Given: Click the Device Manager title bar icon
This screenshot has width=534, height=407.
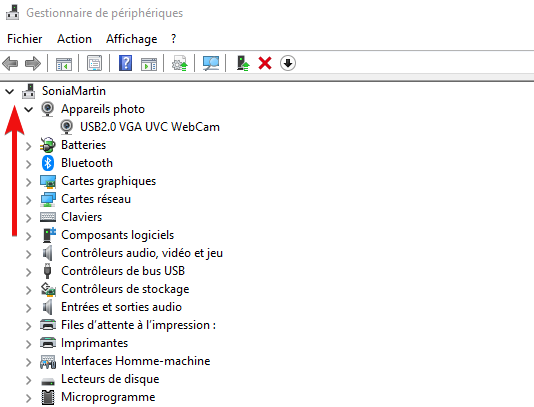Looking at the screenshot, I should point(13,13).
